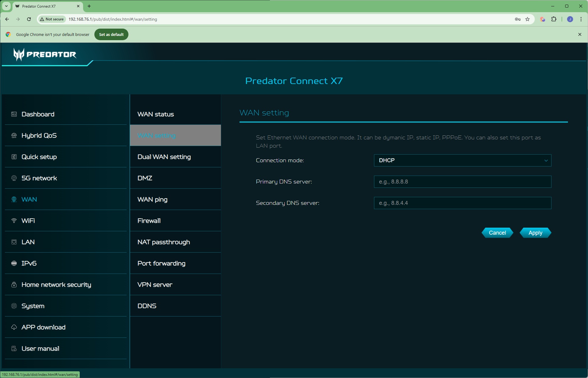Screen dimensions: 588x378
Task: Click the WiFi icon in sidebar
Action: point(14,221)
